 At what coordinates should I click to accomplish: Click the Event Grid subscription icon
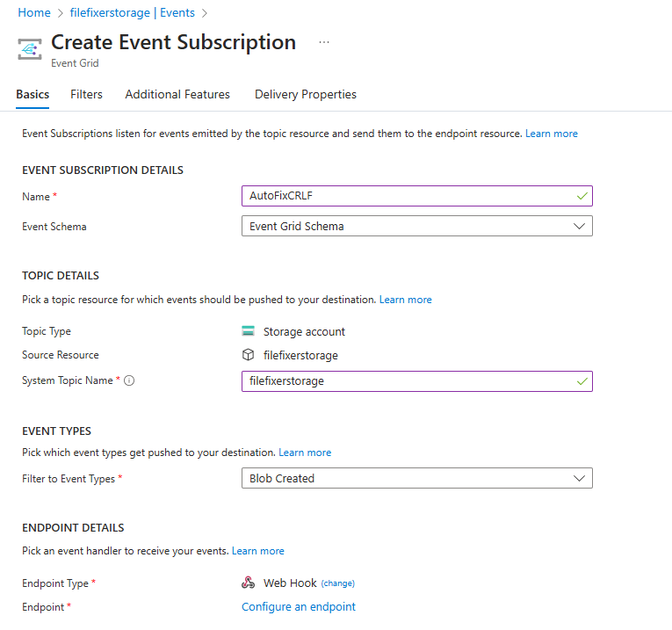[30, 49]
